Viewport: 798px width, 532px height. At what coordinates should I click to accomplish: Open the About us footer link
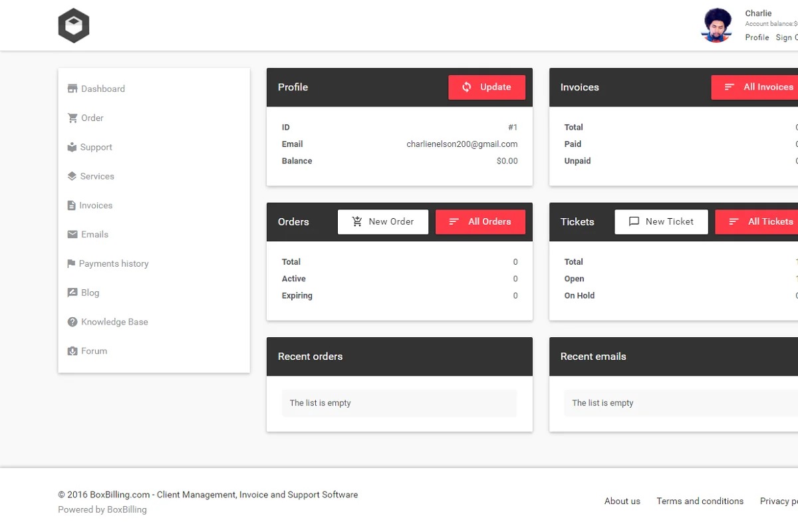pyautogui.click(x=622, y=501)
